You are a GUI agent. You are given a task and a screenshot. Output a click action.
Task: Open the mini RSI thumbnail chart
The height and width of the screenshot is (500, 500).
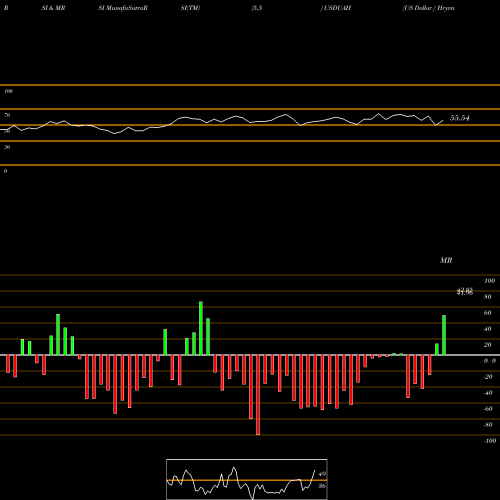click(247, 479)
